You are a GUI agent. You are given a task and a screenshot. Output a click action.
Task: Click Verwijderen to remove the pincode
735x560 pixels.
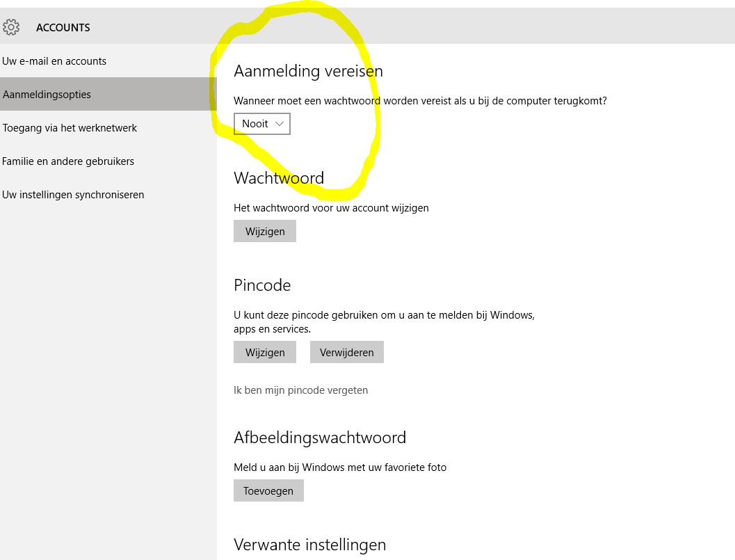point(347,352)
